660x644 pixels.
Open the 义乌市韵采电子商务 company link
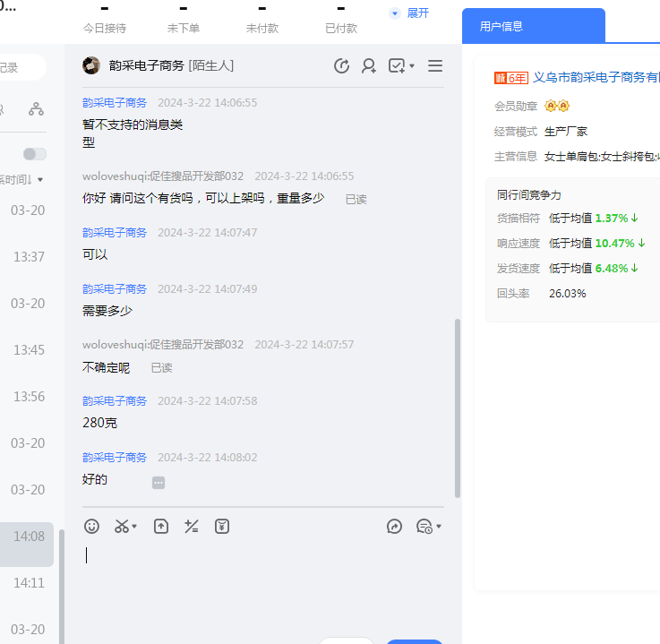coord(596,78)
